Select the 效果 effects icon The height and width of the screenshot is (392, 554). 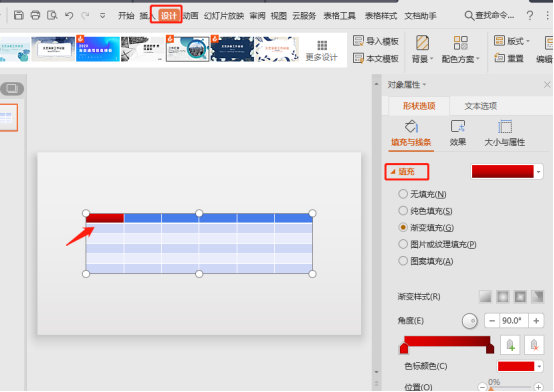point(458,134)
